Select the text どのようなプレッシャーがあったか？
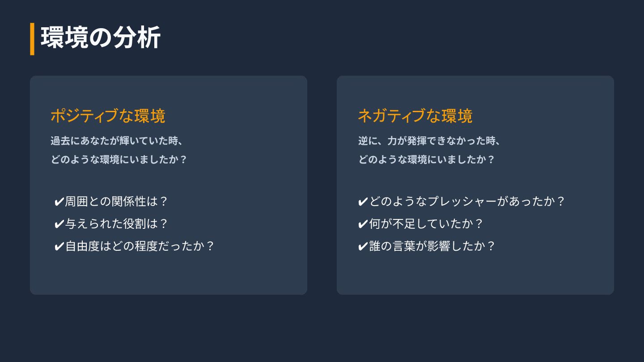Viewport: 644px width, 362px height. pos(467,202)
